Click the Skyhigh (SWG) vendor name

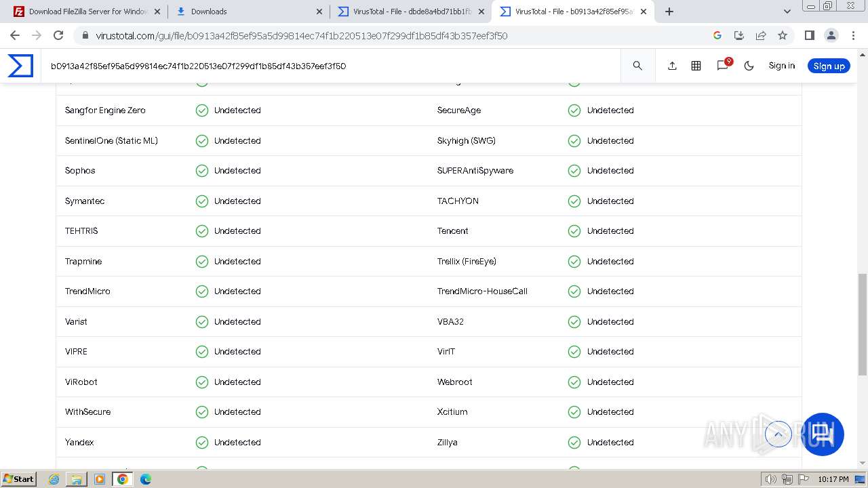tap(467, 141)
